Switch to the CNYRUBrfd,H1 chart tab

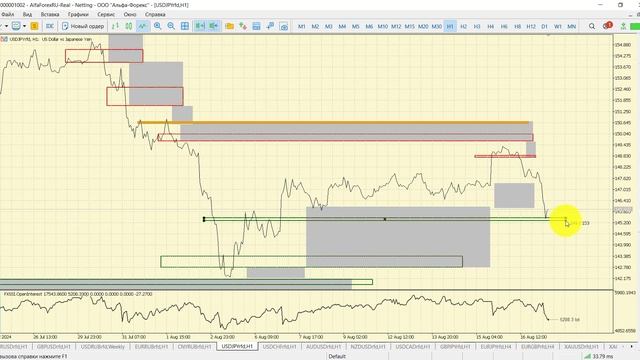(194, 347)
